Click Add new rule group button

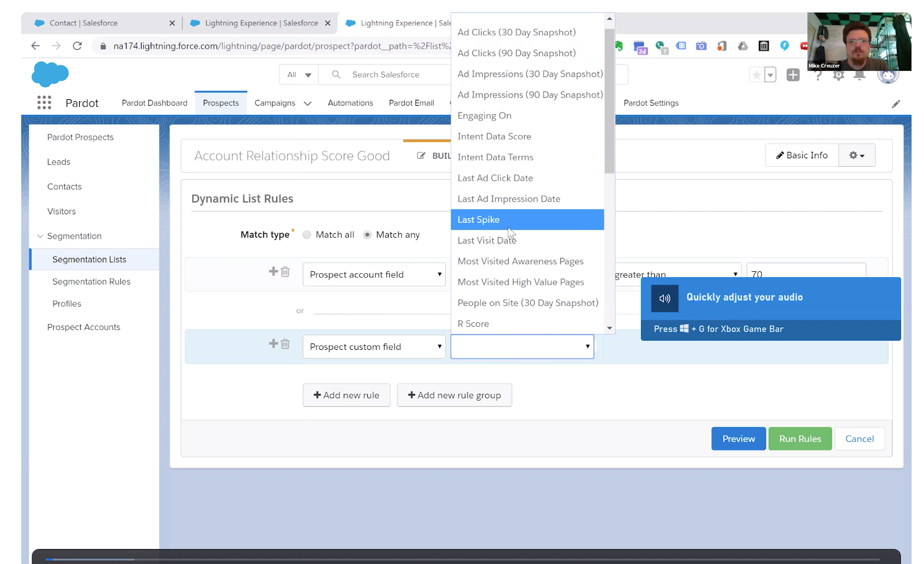tap(454, 395)
